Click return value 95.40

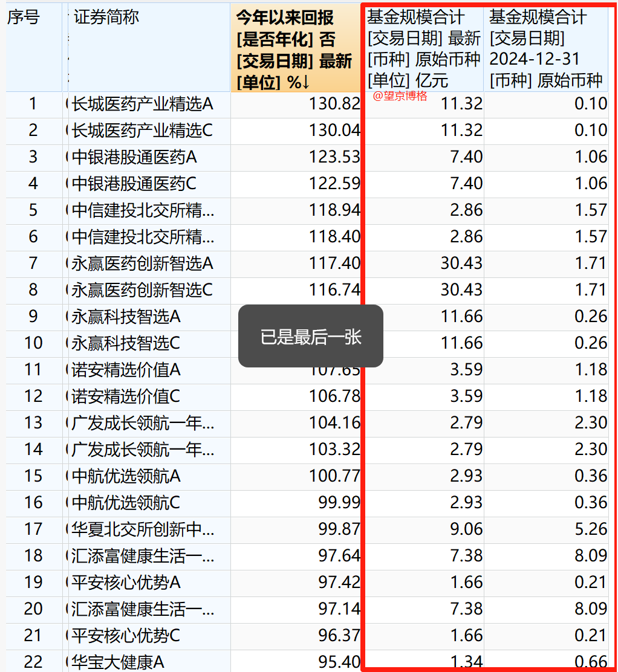(339, 662)
